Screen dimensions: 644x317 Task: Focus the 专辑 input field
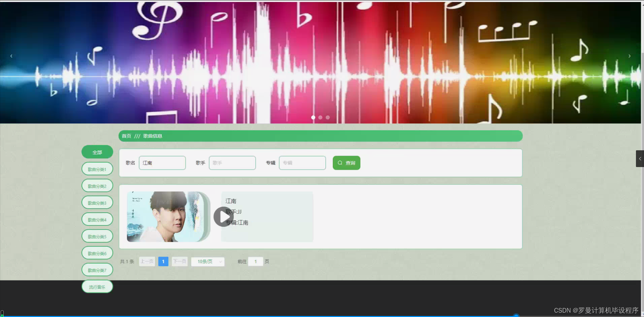302,163
